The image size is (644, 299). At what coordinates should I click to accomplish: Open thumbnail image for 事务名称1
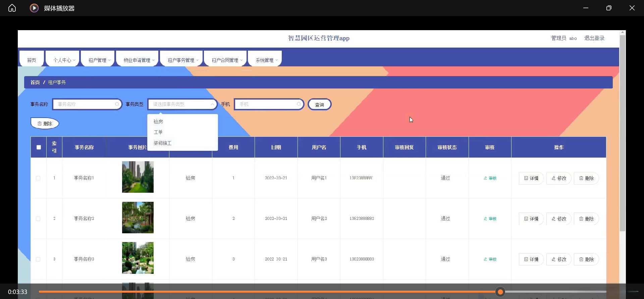[138, 177]
